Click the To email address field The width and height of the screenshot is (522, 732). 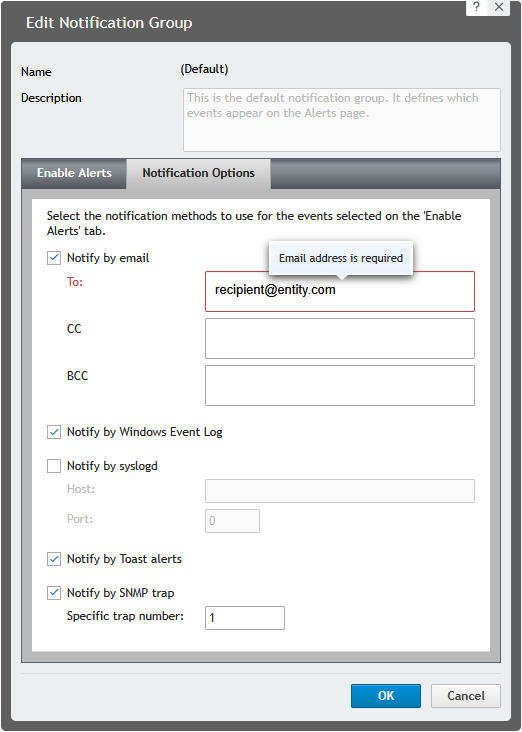[x=340, y=291]
